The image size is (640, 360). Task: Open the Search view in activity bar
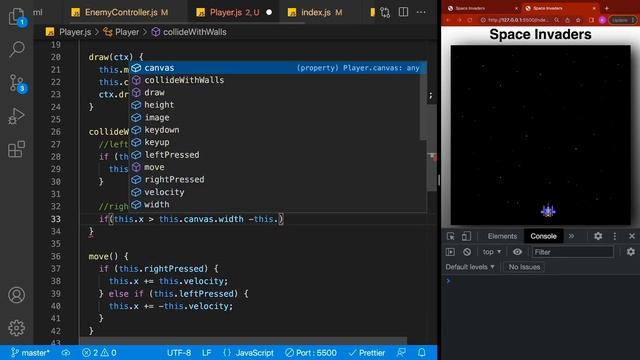(16, 49)
